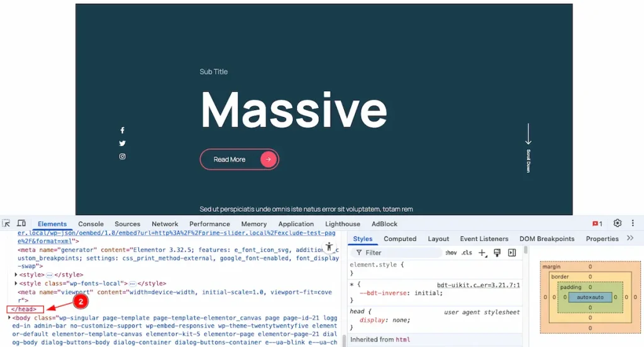Click the Twitter icon on the slider
Image resolution: width=644 pixels, height=347 pixels.
point(123,143)
